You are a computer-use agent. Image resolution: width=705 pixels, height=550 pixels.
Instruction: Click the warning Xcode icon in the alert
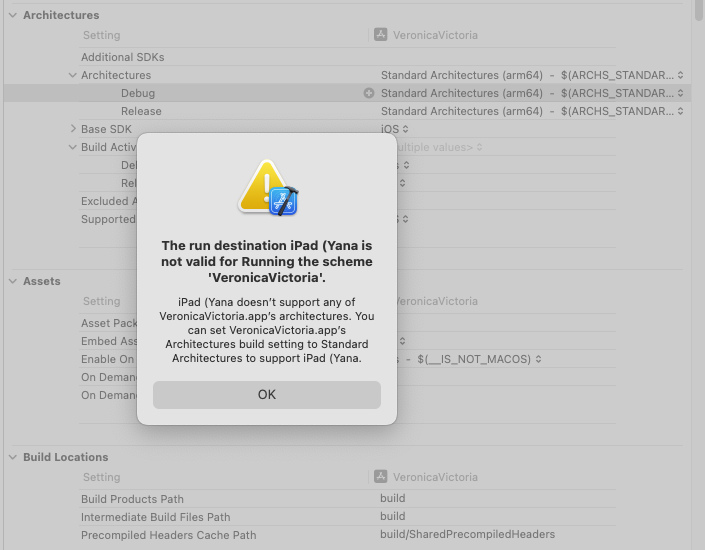[268, 188]
